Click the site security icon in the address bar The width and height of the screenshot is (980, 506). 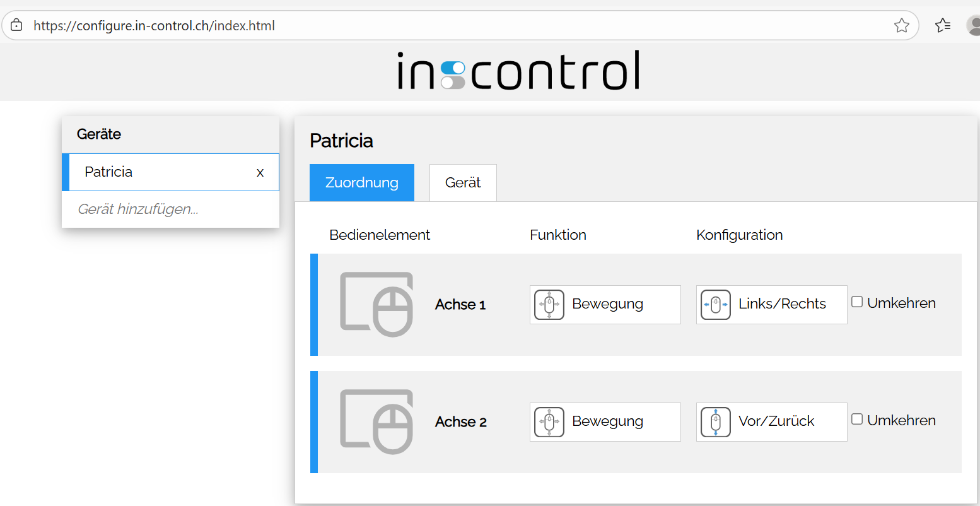(16, 25)
